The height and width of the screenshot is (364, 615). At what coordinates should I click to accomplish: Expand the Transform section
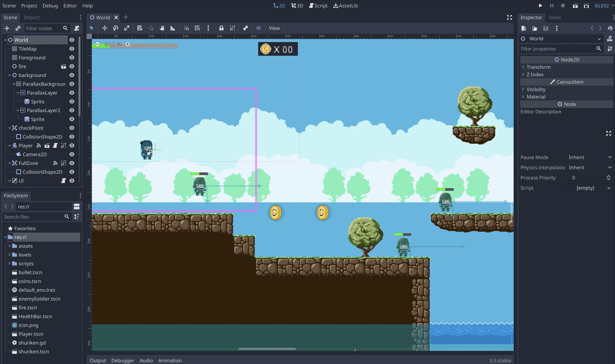pos(566,67)
